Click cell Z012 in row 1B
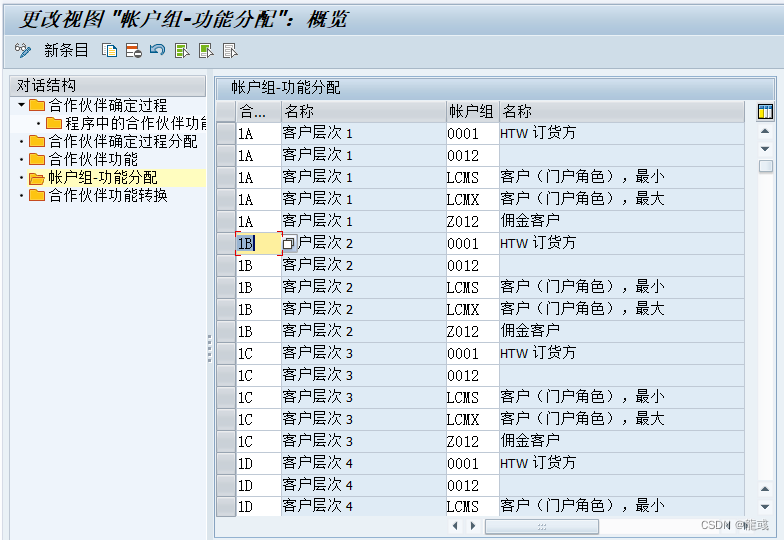Image resolution: width=784 pixels, height=540 pixels. coord(472,332)
